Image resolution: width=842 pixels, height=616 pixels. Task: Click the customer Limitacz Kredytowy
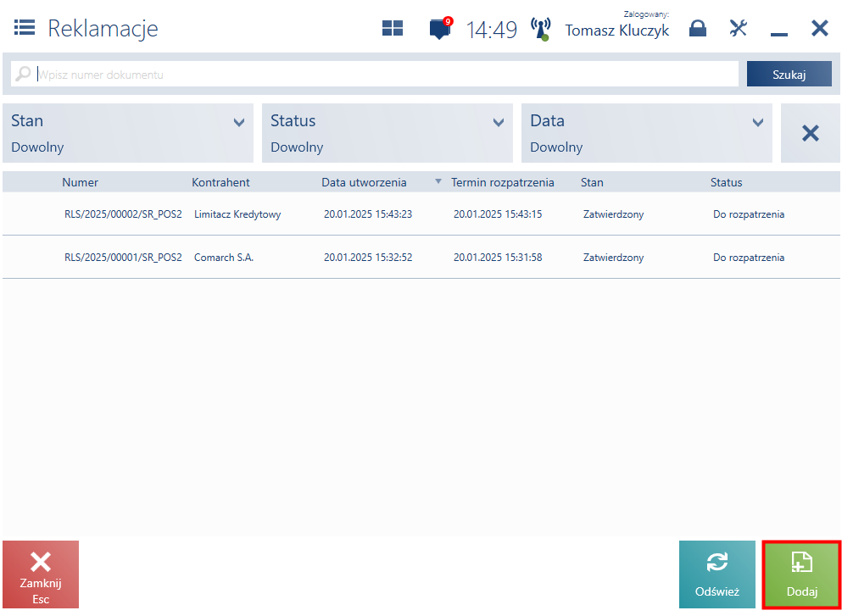[x=237, y=214]
